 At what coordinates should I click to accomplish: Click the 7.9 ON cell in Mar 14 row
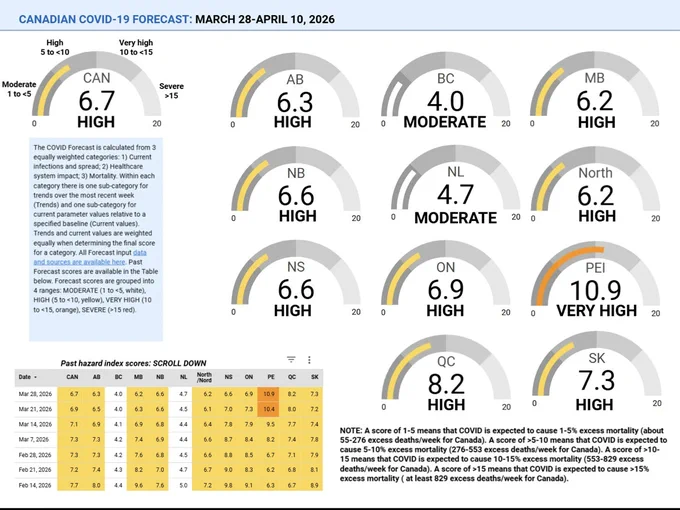(x=248, y=425)
